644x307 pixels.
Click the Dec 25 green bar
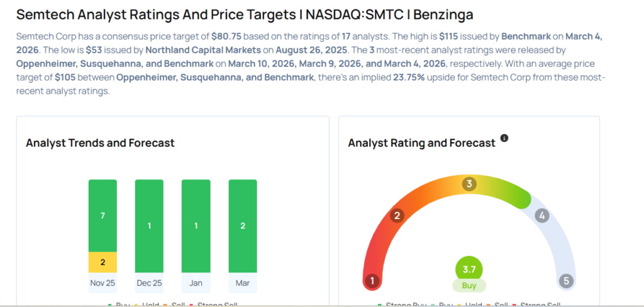click(x=149, y=225)
